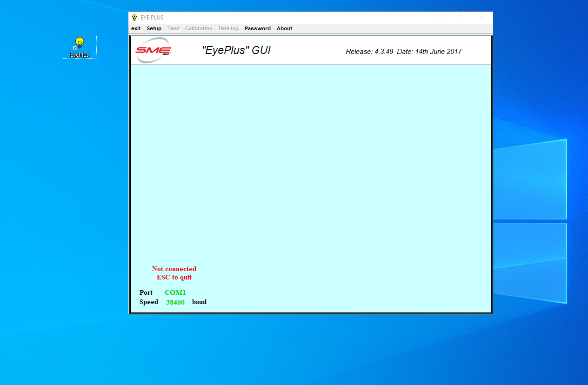Image resolution: width=588 pixels, height=385 pixels.
Task: Open the Data log menu
Action: click(x=228, y=28)
